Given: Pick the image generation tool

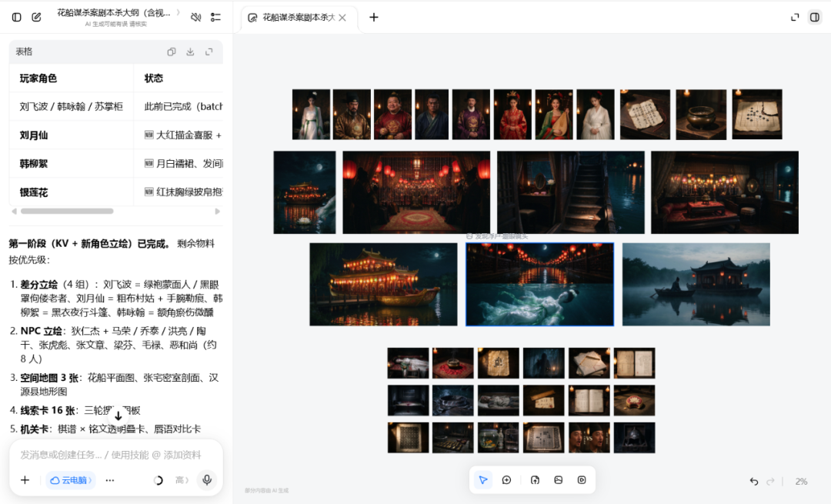Looking at the screenshot, I should [558, 479].
